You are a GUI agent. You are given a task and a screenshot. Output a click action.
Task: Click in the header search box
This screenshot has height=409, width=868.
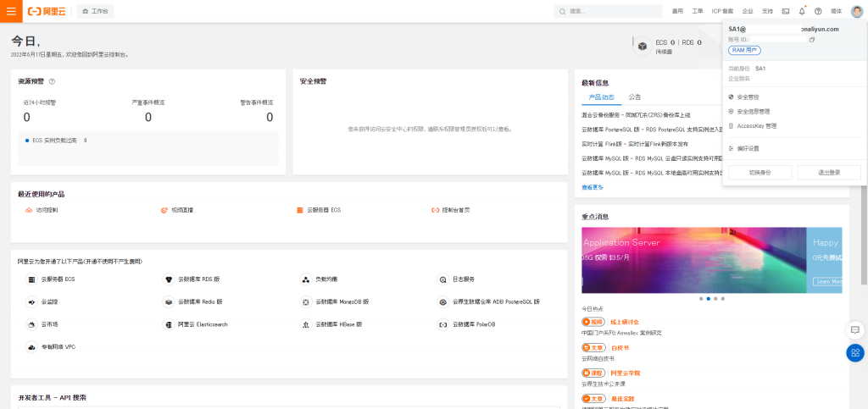(608, 11)
